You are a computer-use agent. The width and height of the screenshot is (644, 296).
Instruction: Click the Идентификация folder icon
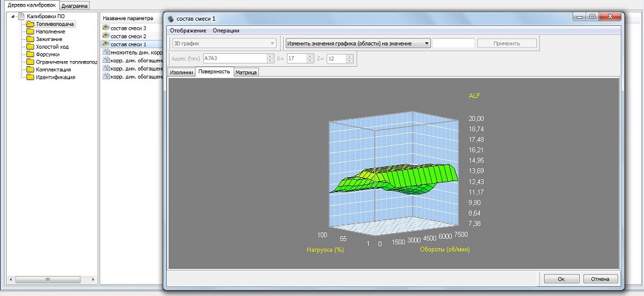(31, 77)
